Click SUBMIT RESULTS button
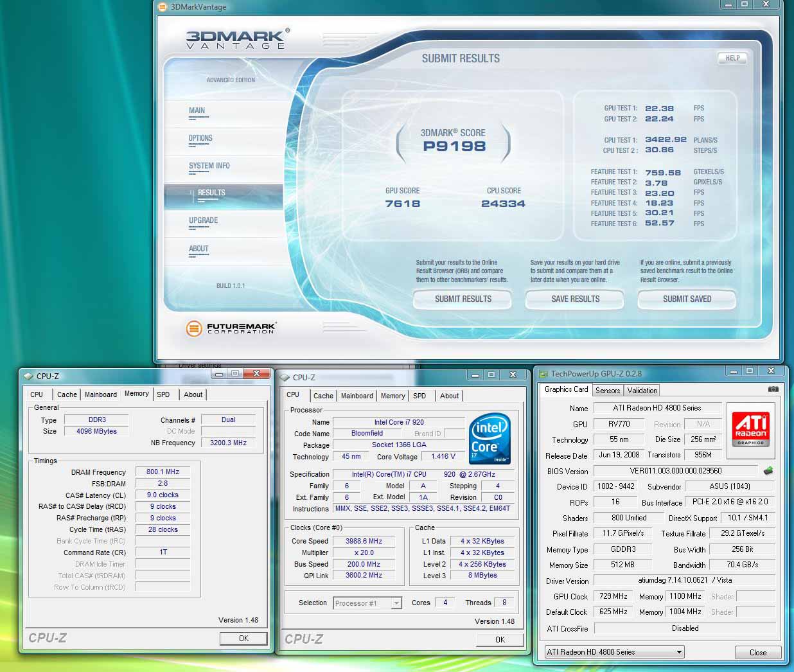Screen dimensions: 794x672 pyautogui.click(x=463, y=299)
